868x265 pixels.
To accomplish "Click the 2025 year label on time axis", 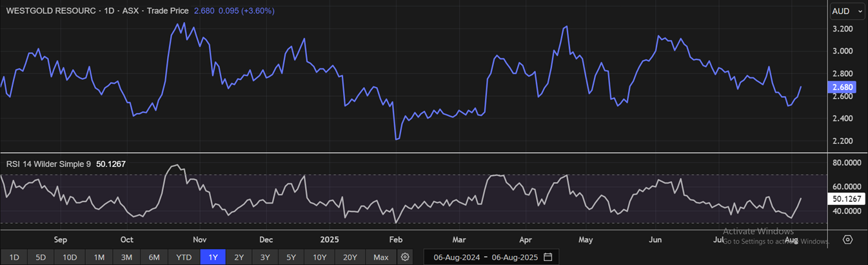I will pyautogui.click(x=330, y=240).
